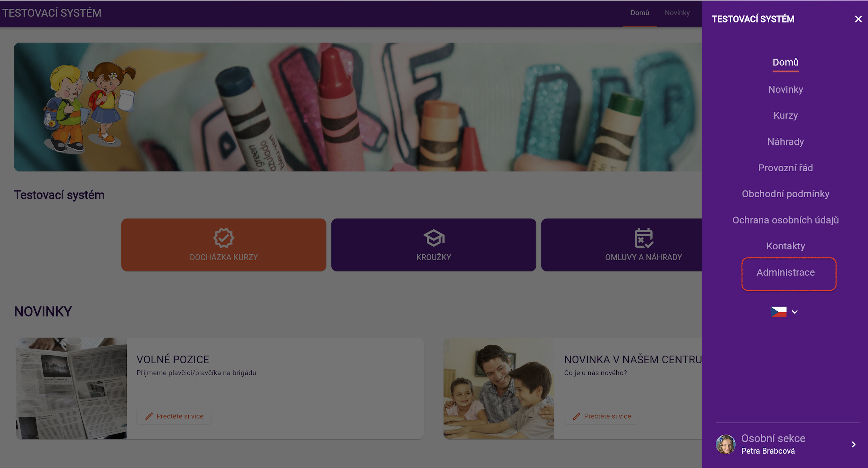Expand Osobní sekce with right chevron
The width and height of the screenshot is (868, 468).
[853, 444]
